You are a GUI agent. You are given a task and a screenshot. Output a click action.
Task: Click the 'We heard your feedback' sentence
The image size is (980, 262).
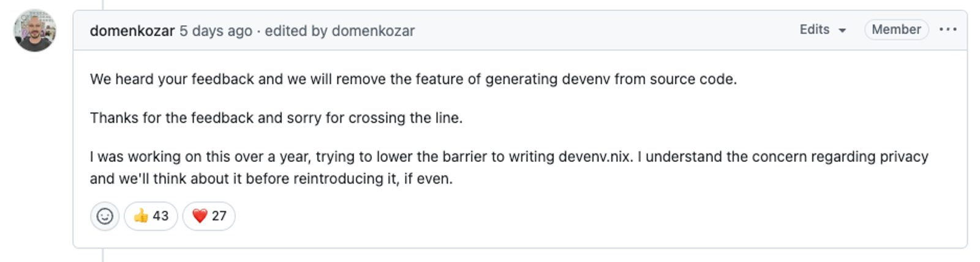tap(413, 79)
